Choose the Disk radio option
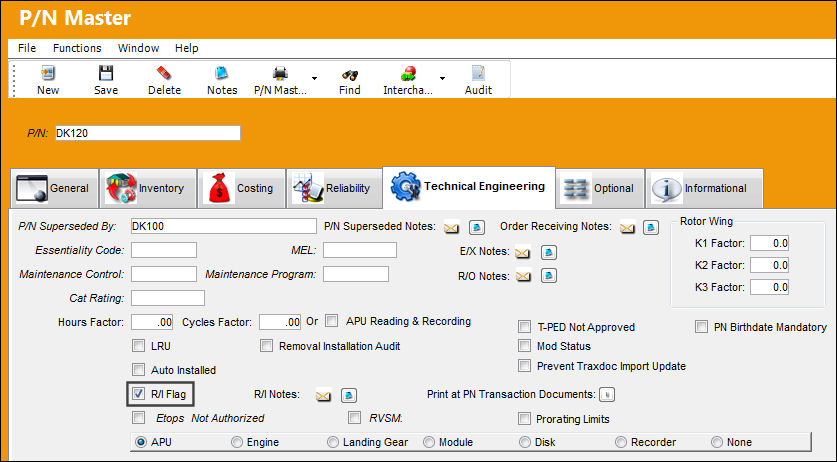 (525, 442)
